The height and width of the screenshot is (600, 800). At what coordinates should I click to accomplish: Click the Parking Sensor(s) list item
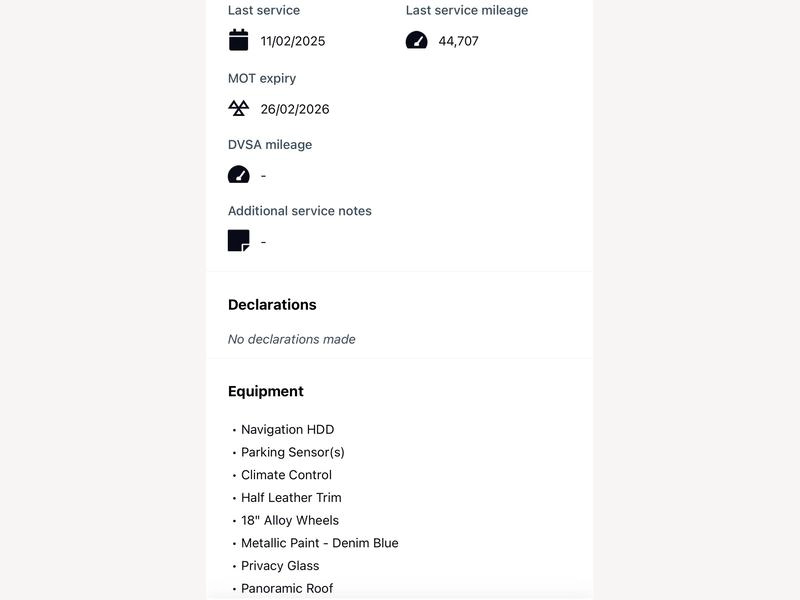292,453
